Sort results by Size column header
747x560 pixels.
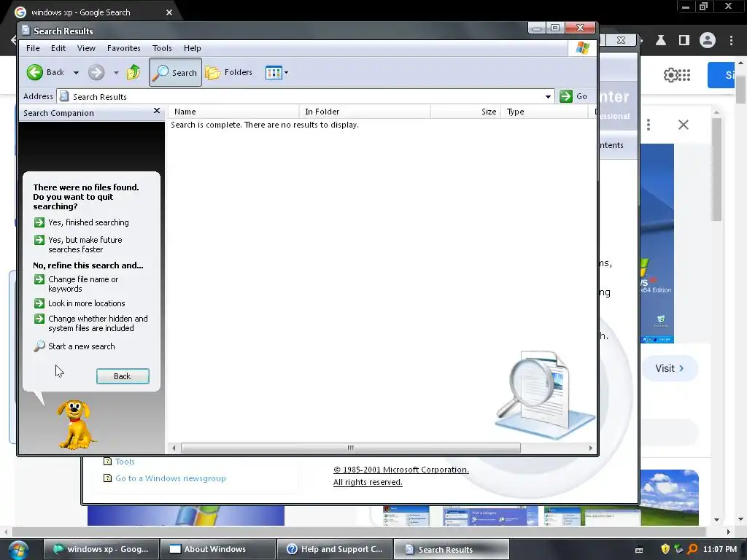(465, 112)
